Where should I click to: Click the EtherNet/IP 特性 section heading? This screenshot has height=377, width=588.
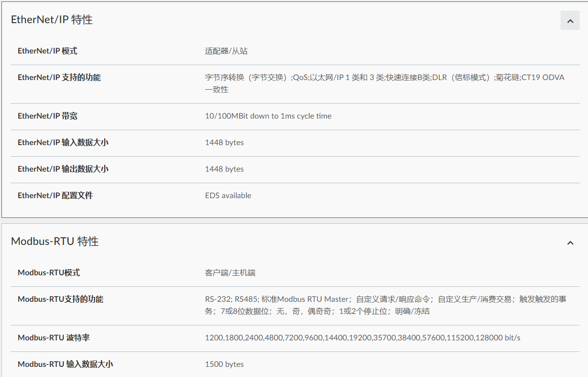52,20
